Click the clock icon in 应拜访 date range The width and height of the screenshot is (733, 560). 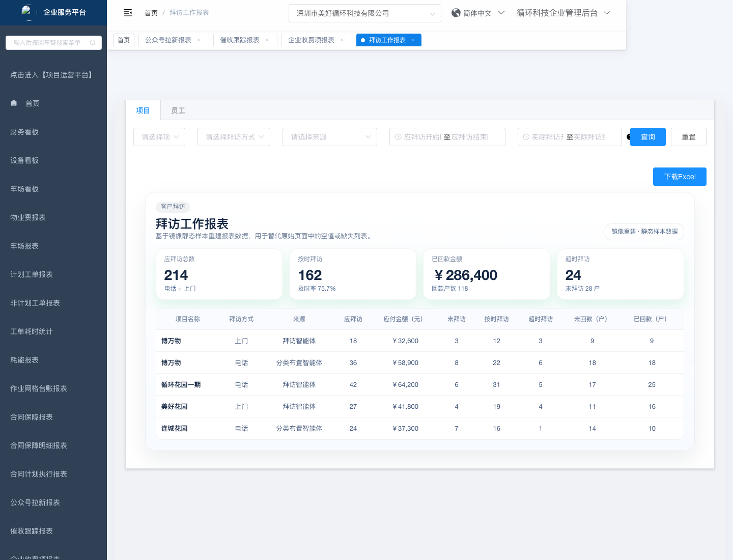click(399, 137)
